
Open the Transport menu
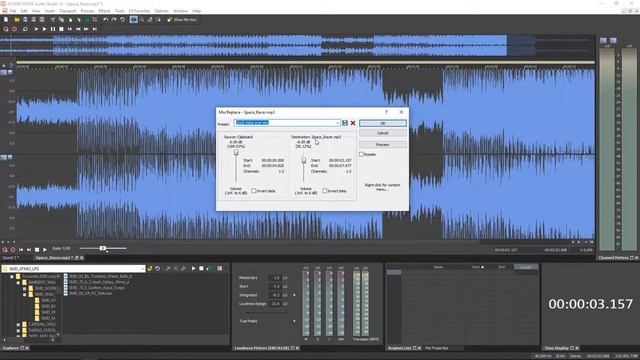[x=68, y=11]
